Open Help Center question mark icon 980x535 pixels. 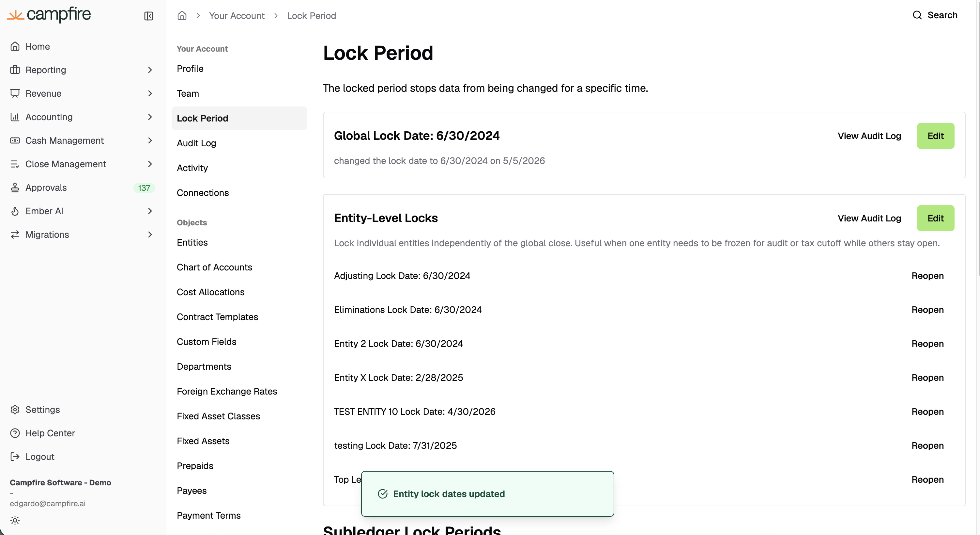(15, 433)
